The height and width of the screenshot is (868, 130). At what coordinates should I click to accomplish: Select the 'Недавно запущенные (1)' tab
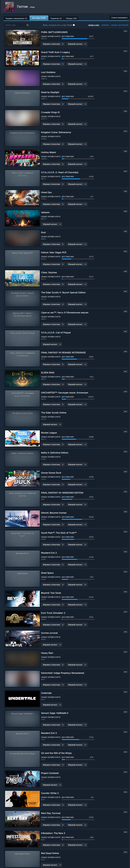coord(16,18)
